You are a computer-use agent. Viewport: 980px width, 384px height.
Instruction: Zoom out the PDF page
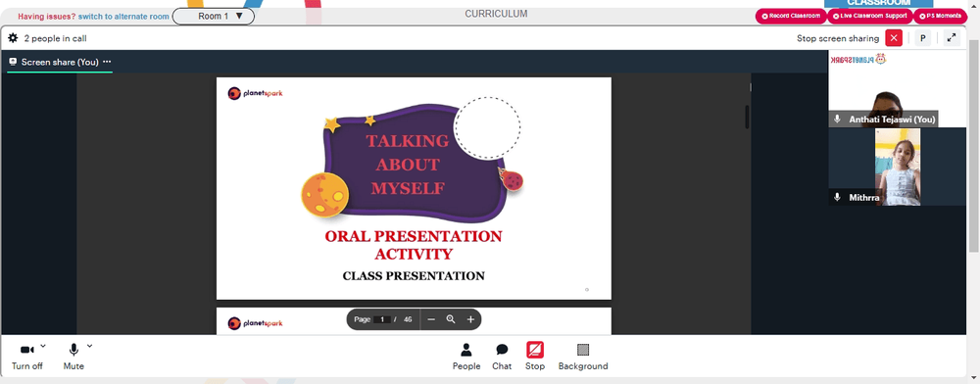click(x=431, y=319)
